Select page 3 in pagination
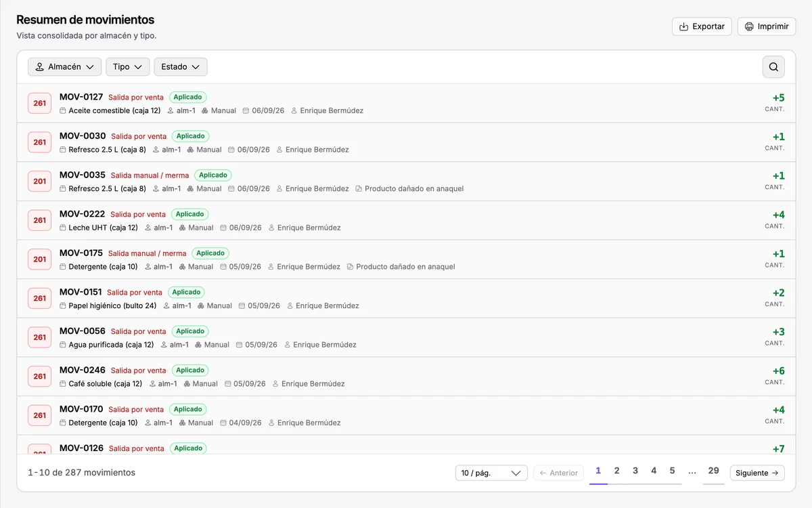Screen dimensions: 812x508 point(635,471)
